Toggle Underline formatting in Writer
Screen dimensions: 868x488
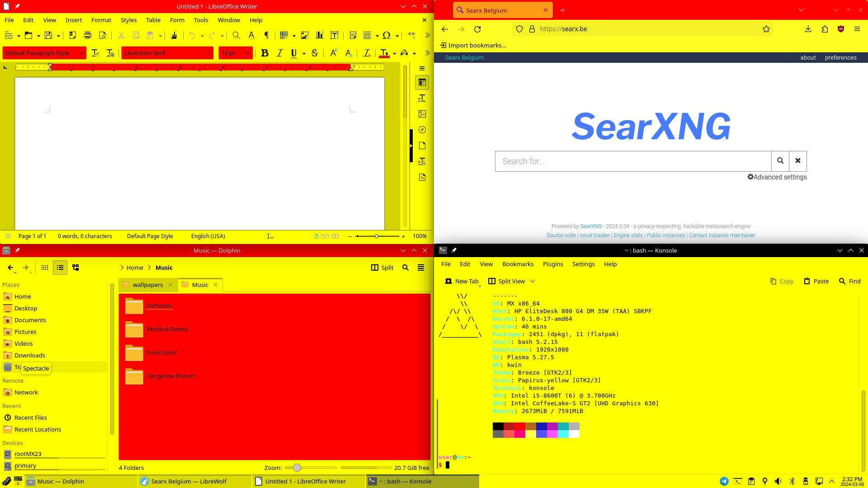[x=294, y=53]
